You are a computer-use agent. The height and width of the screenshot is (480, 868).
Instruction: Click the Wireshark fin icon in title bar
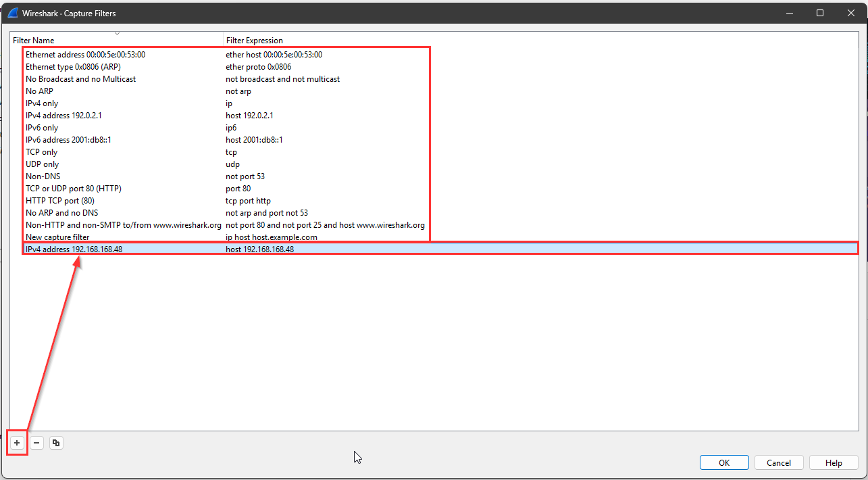click(x=12, y=13)
